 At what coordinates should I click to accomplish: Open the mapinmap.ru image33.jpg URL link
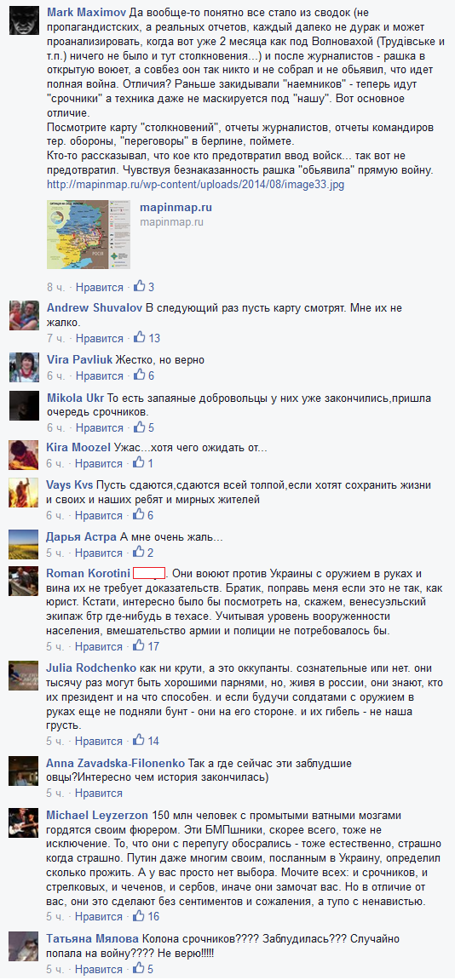pyautogui.click(x=195, y=185)
